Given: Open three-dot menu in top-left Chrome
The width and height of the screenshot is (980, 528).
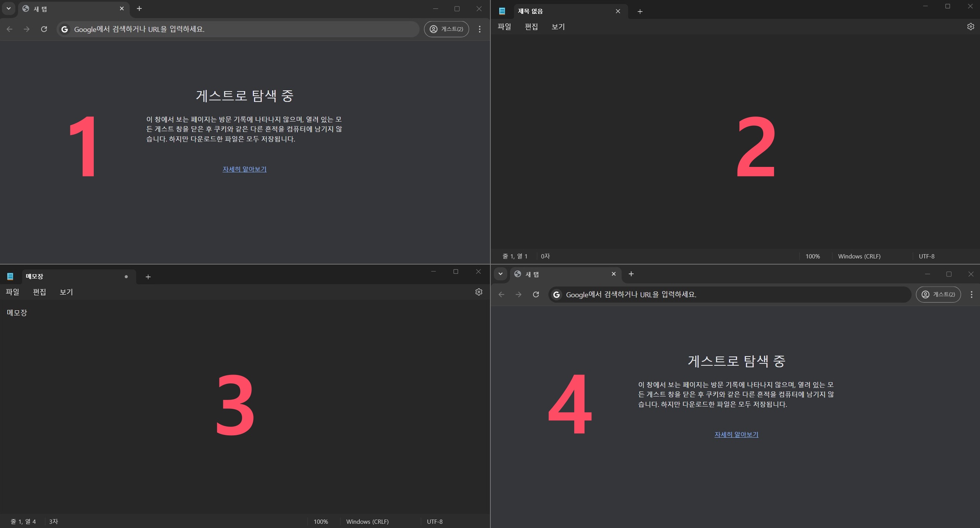Looking at the screenshot, I should click(479, 29).
